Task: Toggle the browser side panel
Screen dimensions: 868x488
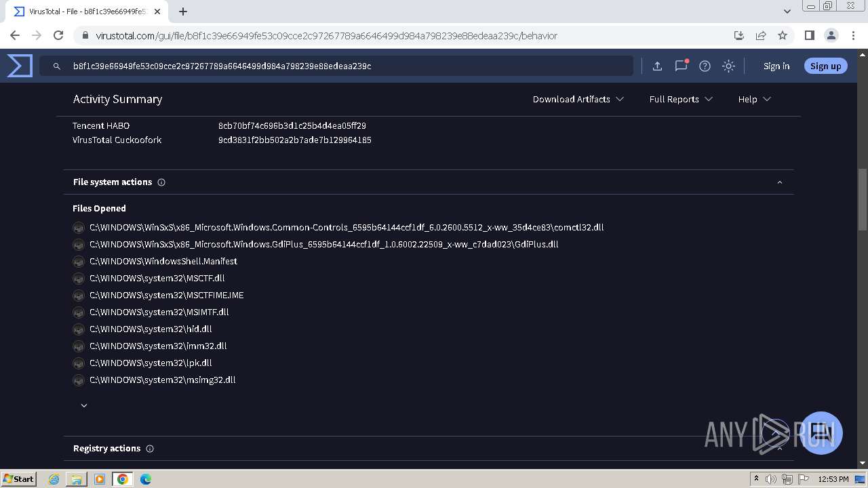Action: (810, 35)
